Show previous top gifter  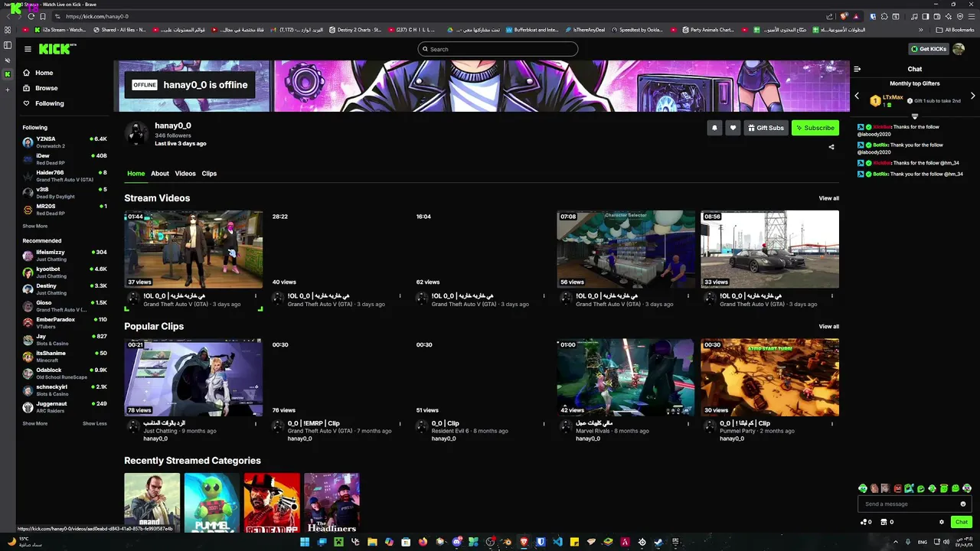[857, 96]
